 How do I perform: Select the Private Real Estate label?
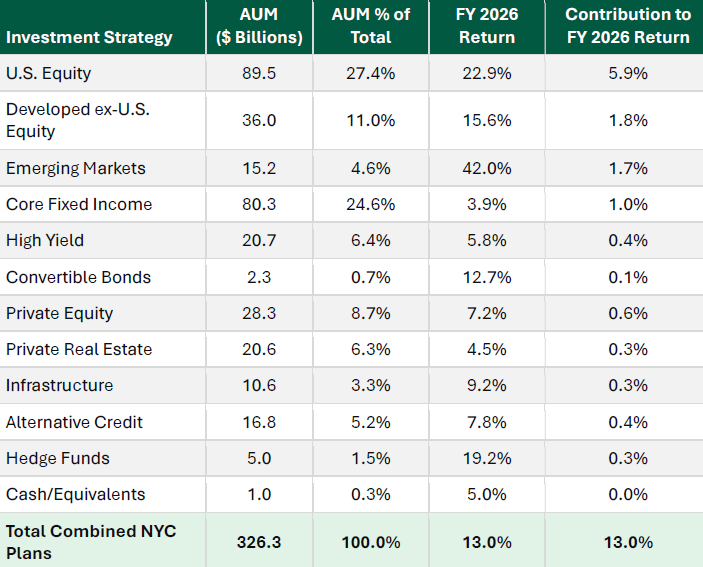point(79,350)
